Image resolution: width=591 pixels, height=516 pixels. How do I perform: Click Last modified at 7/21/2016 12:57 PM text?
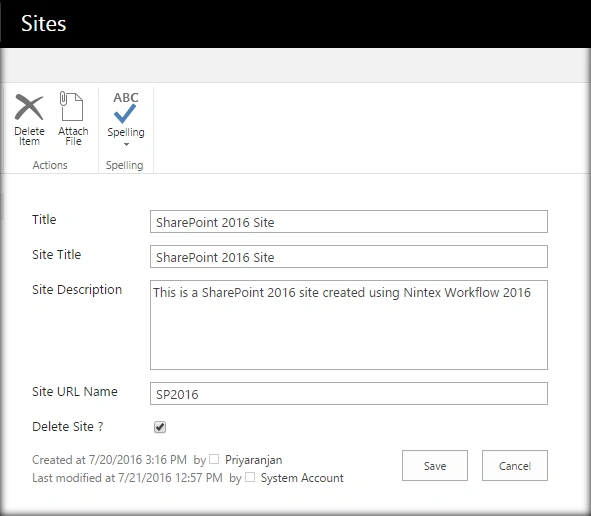(x=127, y=478)
